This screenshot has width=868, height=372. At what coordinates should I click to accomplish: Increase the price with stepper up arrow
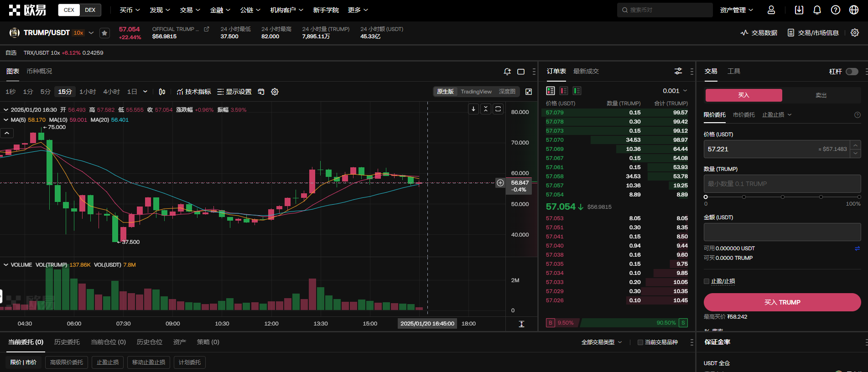856,145
